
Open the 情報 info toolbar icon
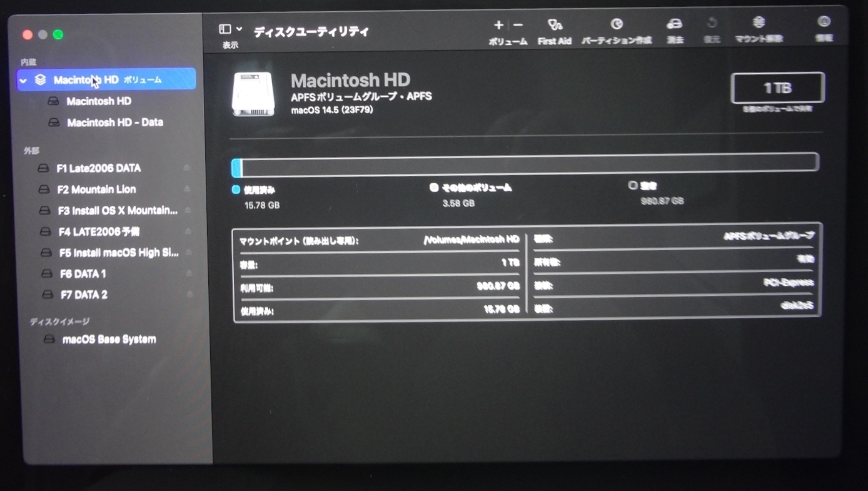[824, 23]
